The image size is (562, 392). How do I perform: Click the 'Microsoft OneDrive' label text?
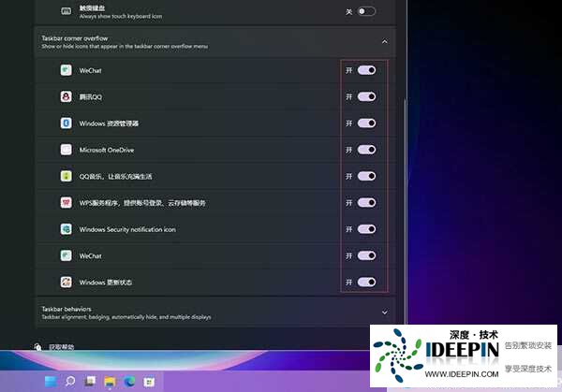coord(107,150)
